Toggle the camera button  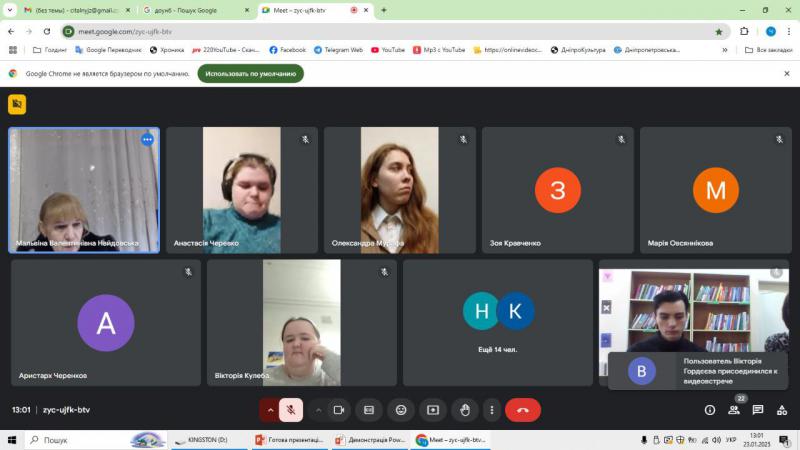click(338, 410)
